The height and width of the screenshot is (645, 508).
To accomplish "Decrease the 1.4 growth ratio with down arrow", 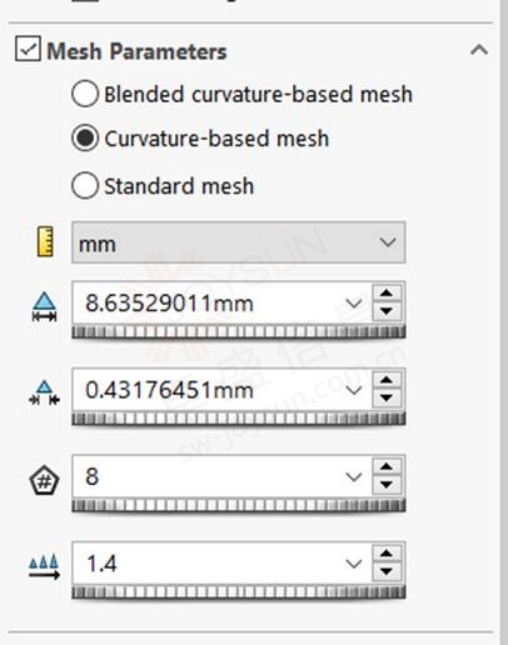I will click(387, 572).
